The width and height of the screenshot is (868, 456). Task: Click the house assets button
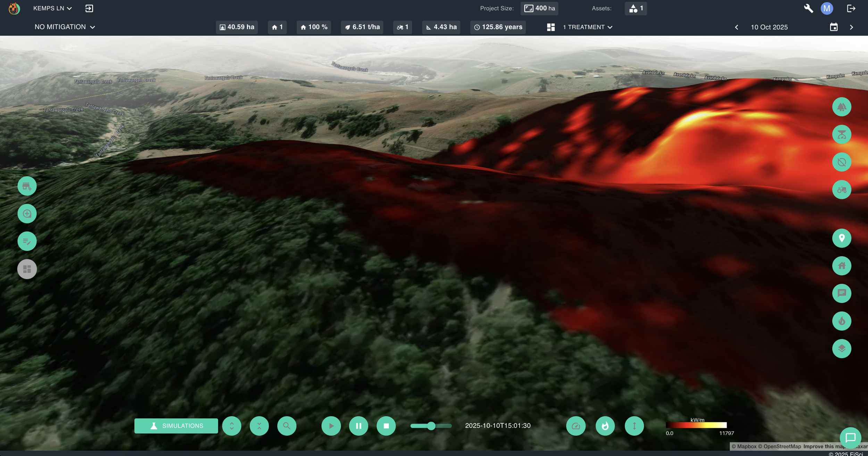coord(842,266)
